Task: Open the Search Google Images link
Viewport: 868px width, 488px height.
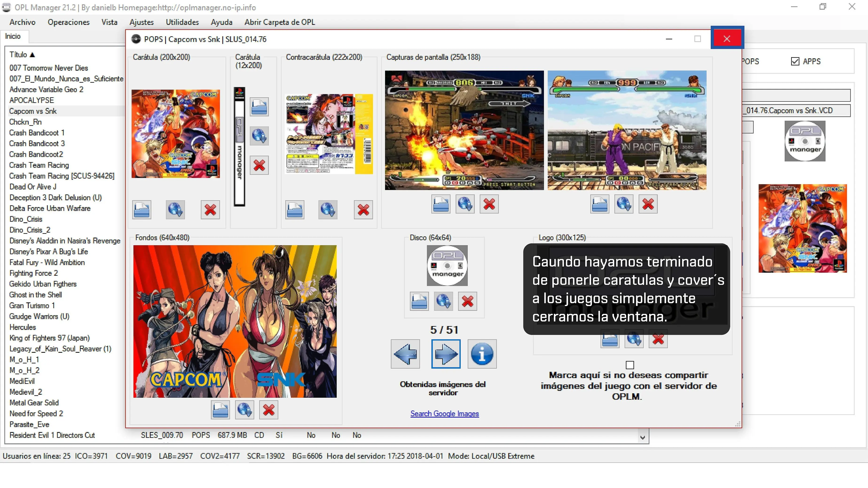Action: coord(444,413)
